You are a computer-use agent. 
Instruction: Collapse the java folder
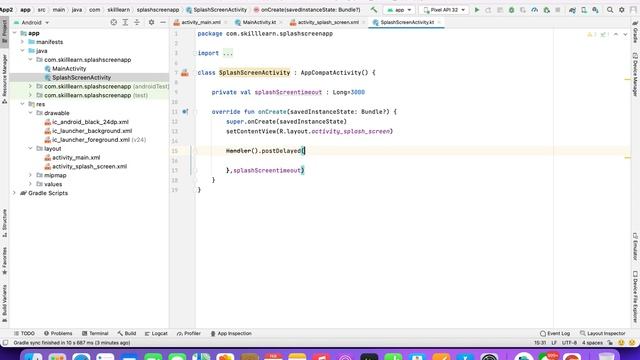coord(22,51)
